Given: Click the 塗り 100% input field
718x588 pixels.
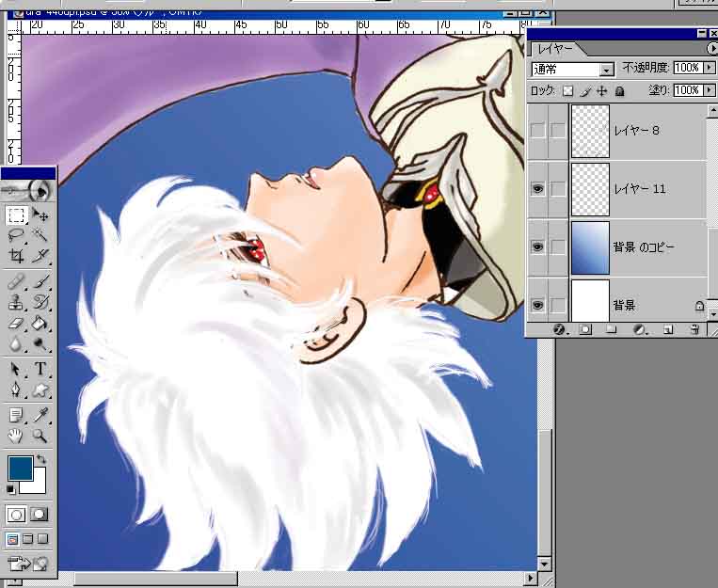Looking at the screenshot, I should click(688, 90).
